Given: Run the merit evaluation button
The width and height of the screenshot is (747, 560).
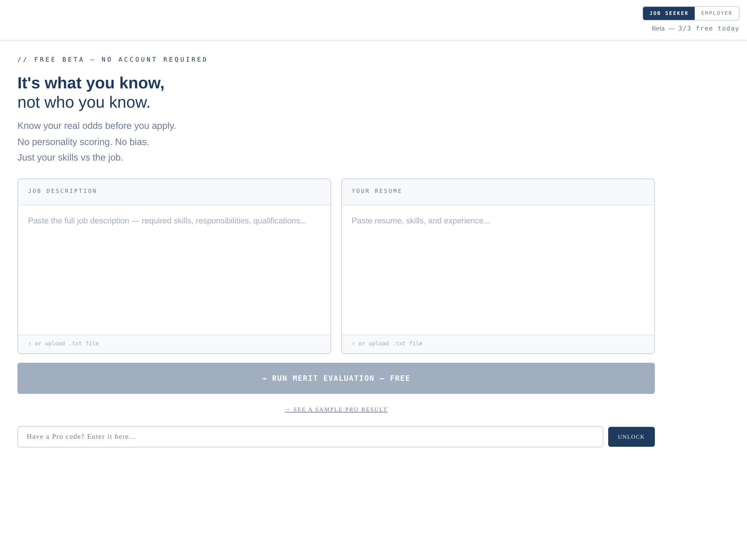Looking at the screenshot, I should pyautogui.click(x=336, y=378).
